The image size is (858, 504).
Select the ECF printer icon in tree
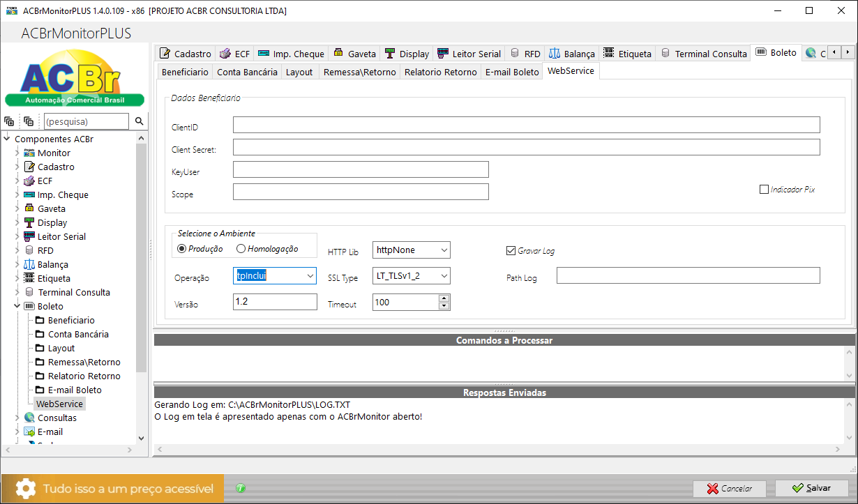(x=29, y=181)
